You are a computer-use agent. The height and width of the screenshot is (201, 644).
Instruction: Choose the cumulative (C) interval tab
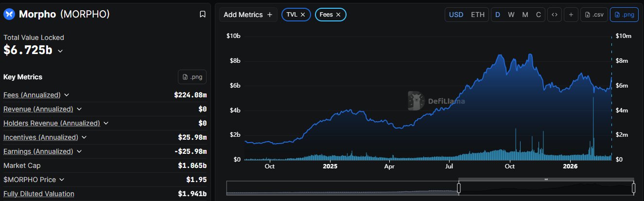click(x=538, y=15)
